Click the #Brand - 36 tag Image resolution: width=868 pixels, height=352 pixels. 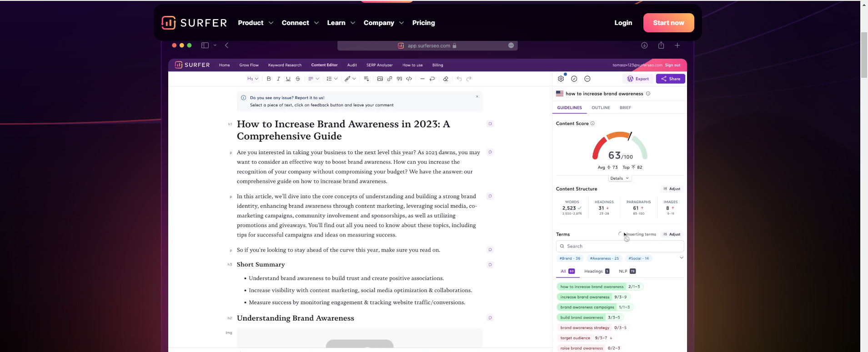[570, 258]
